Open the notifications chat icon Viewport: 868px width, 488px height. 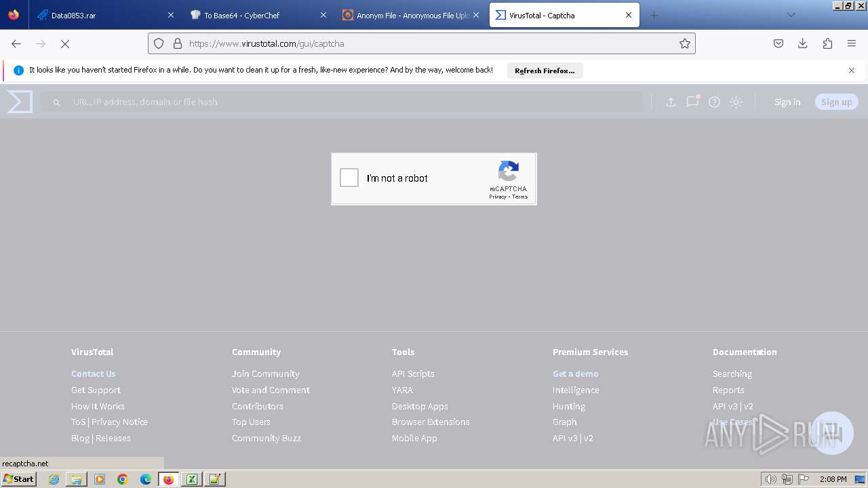[x=692, y=102]
